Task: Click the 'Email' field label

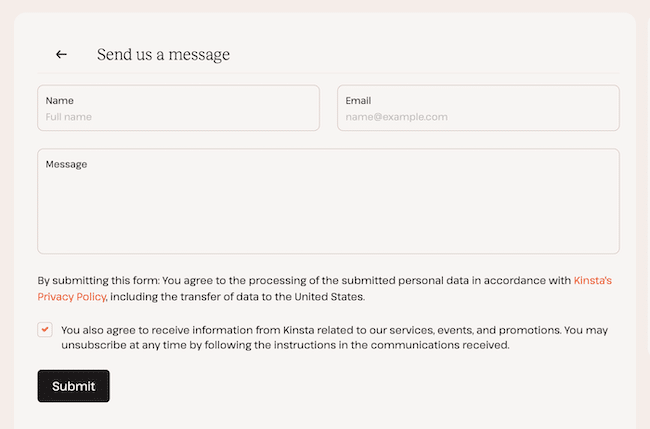Action: click(x=358, y=101)
